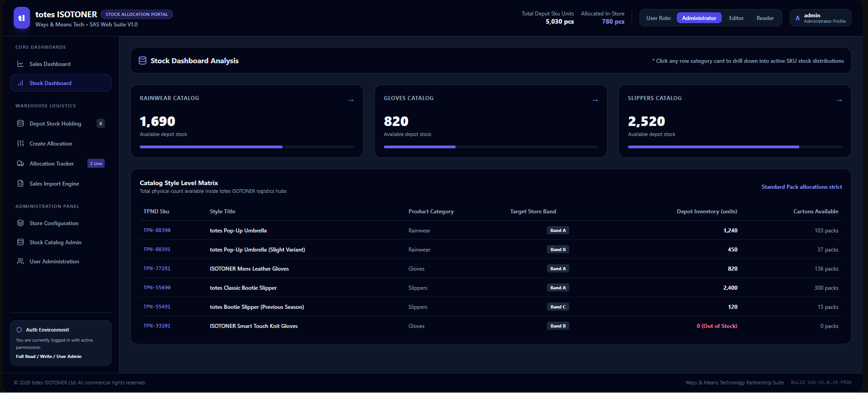Click the Slippers Catalog stock progress bar
Viewport: 868px width, 393px height.
click(x=735, y=147)
